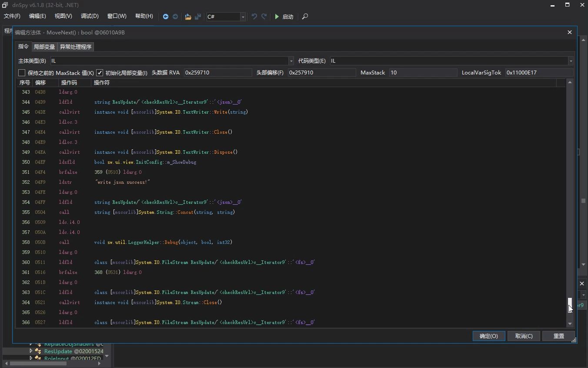Click the assembly tree scroll-down arrow

pos(107,356)
